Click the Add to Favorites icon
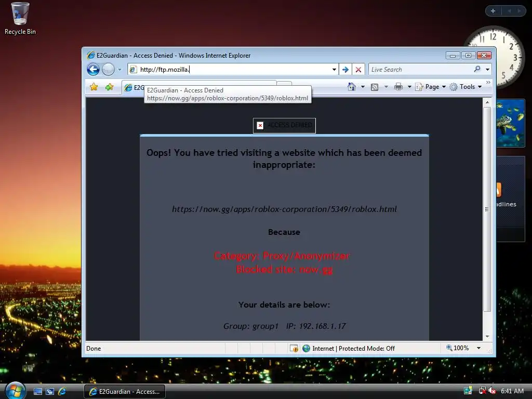532x399 pixels. click(x=109, y=87)
